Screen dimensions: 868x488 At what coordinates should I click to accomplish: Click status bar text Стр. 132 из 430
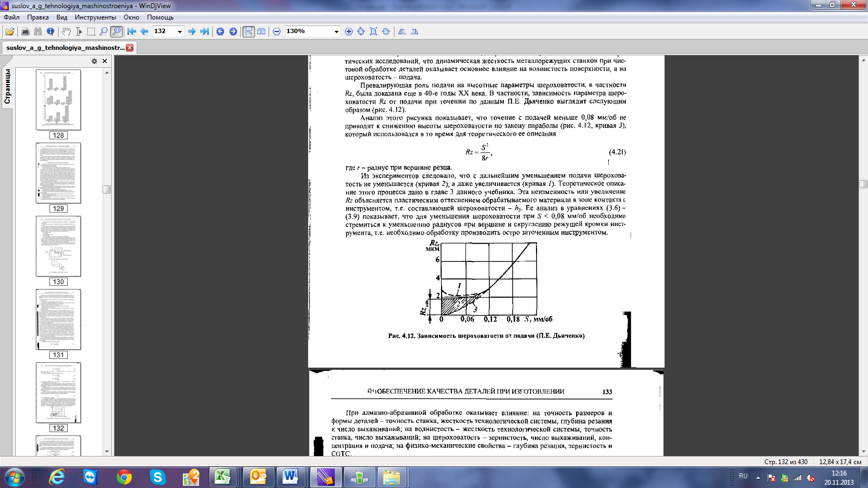tap(786, 462)
